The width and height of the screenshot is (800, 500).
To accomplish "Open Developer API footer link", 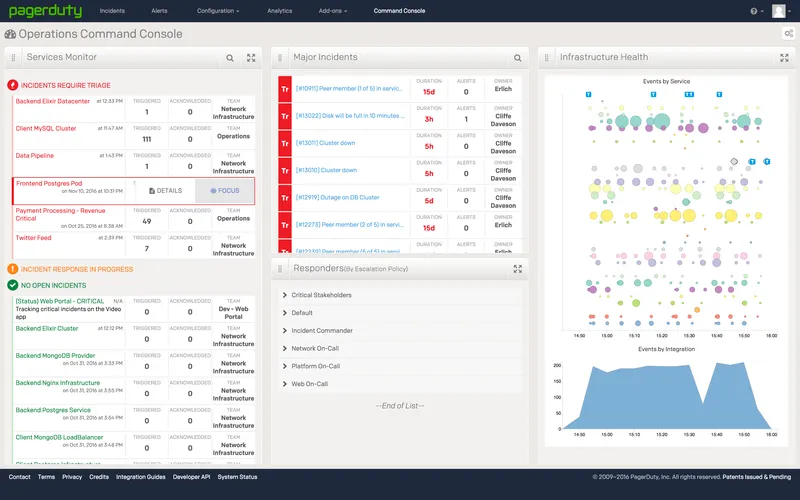I will (191, 477).
